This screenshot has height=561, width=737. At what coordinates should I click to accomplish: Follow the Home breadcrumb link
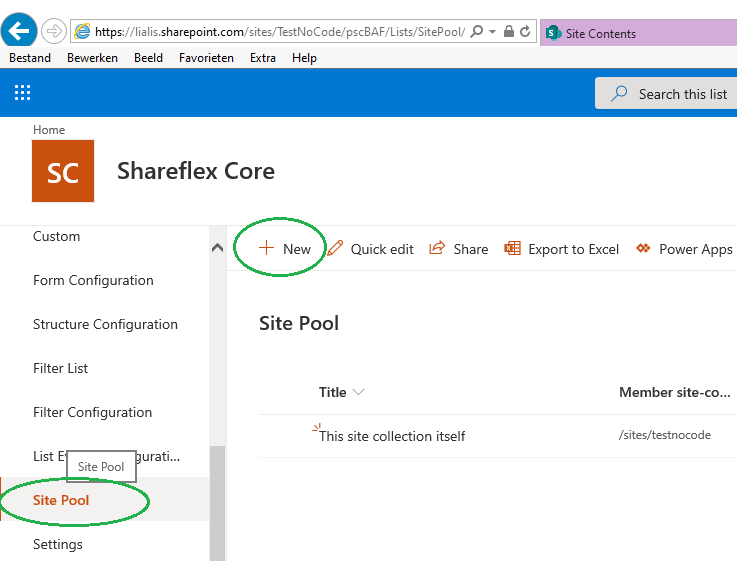[49, 130]
